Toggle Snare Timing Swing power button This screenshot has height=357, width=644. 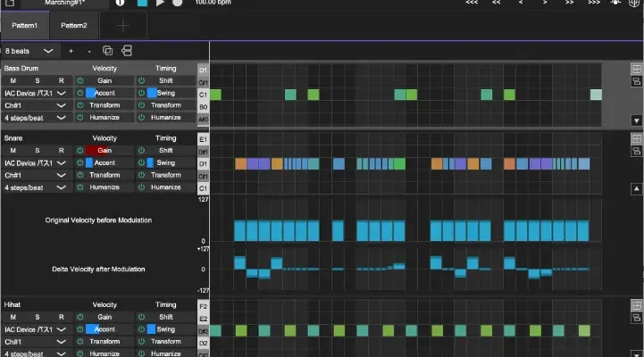click(141, 163)
